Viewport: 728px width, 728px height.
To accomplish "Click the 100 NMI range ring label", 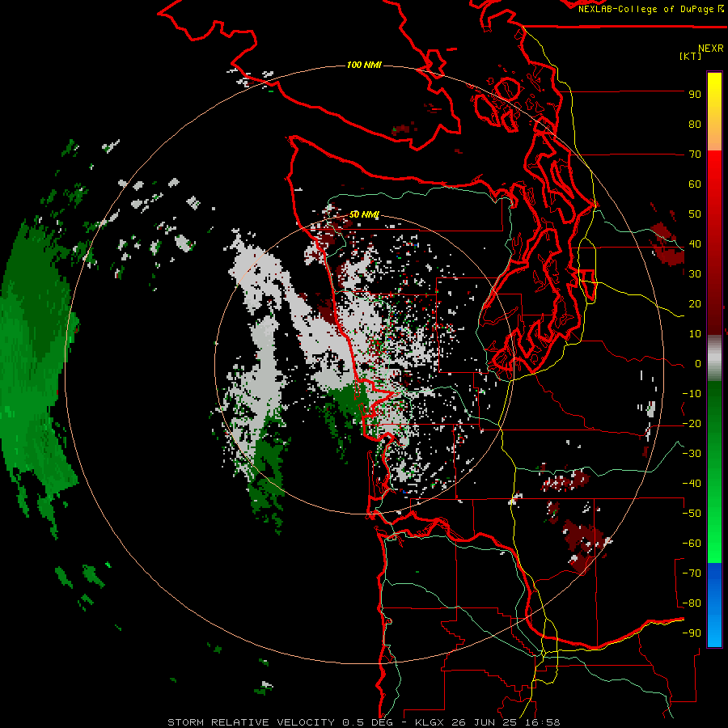I will [x=364, y=65].
